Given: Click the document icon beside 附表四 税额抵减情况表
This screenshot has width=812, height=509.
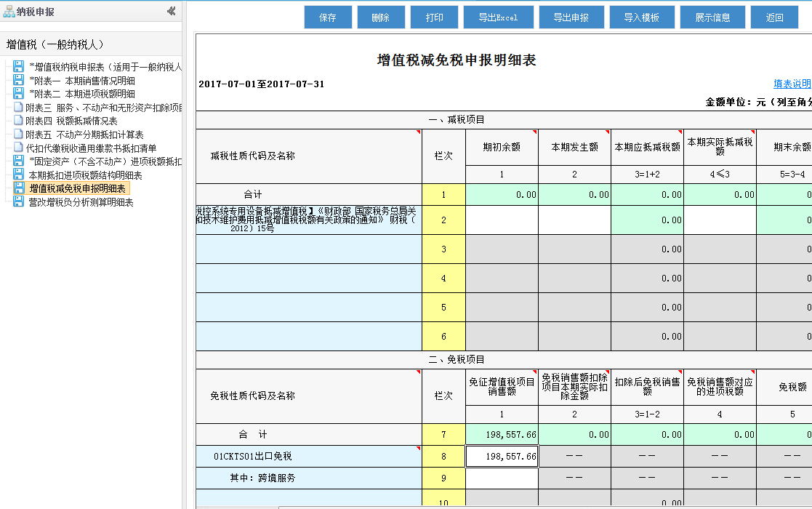Looking at the screenshot, I should coord(19,121).
